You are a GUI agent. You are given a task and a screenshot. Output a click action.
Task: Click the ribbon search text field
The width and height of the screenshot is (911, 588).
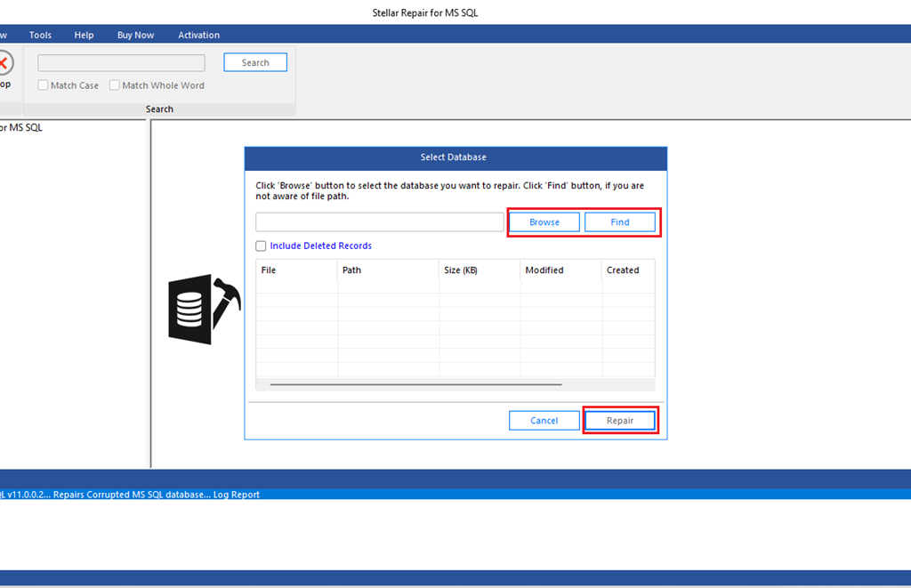coord(121,63)
